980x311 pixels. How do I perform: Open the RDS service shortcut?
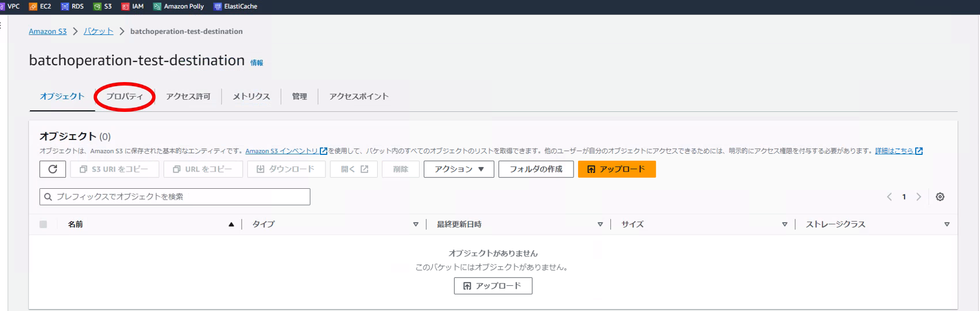point(72,6)
